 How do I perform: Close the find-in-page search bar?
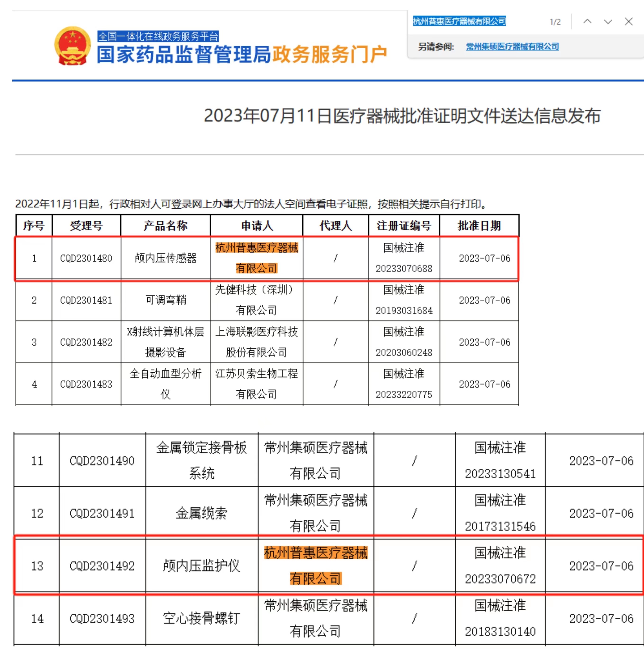(x=628, y=21)
